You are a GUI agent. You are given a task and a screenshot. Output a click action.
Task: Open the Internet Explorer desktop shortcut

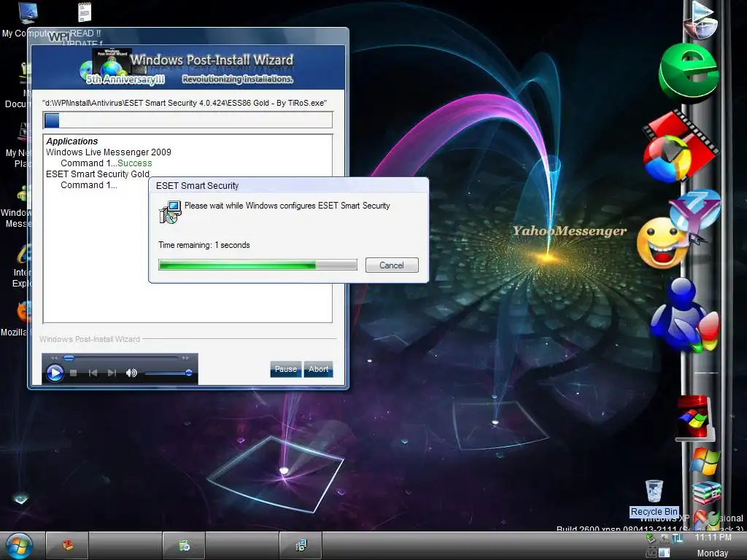[x=23, y=265]
